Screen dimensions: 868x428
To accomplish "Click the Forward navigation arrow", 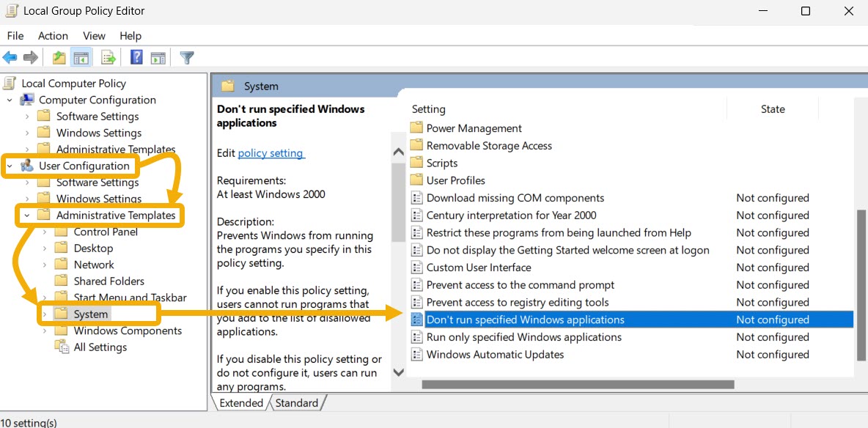I will [x=29, y=57].
